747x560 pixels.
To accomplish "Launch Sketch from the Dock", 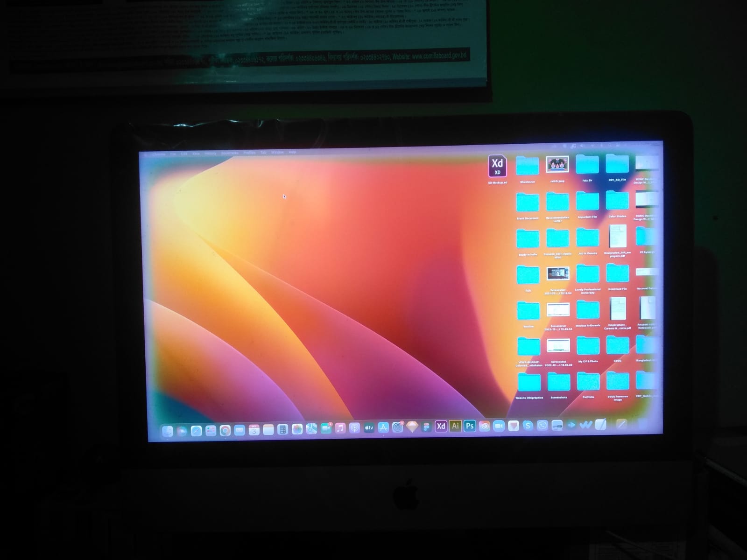I will [412, 427].
